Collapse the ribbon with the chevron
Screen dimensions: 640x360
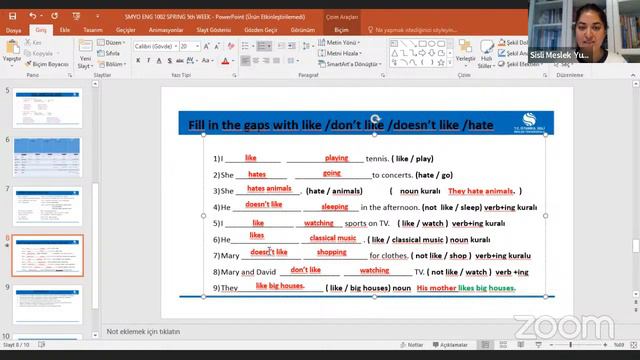(633, 75)
